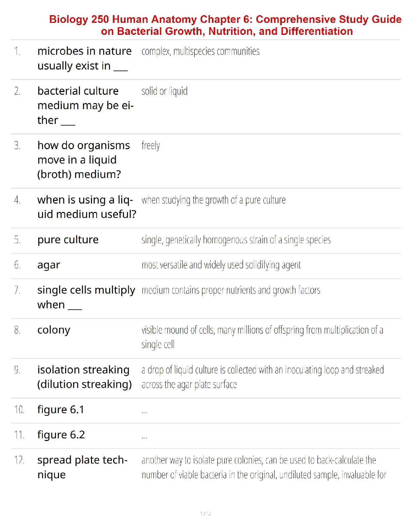Select the answer "complex, multispecies communities"
Image resolution: width=411 pixels, height=532 pixels.
pos(200,51)
